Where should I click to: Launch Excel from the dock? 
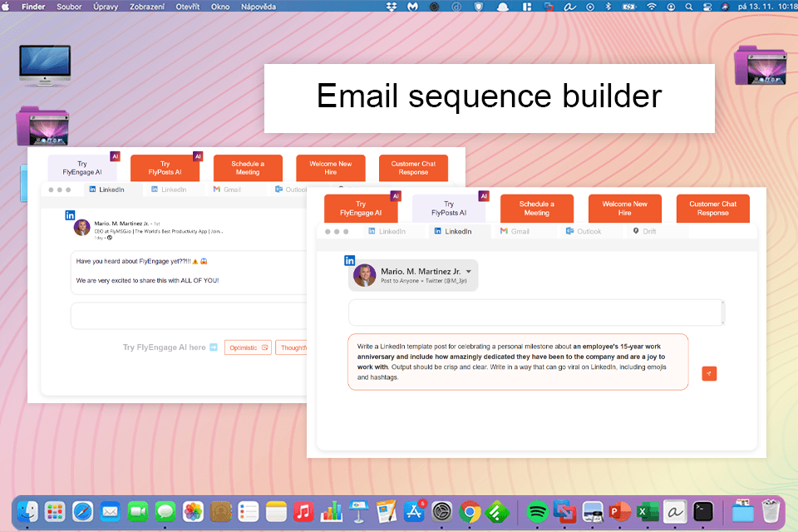pos(648,512)
